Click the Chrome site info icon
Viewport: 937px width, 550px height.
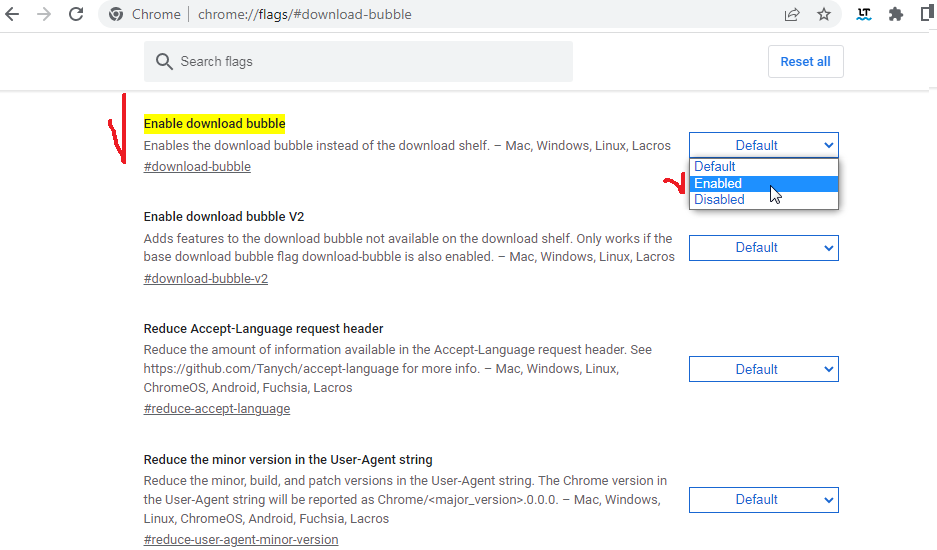pyautogui.click(x=116, y=15)
